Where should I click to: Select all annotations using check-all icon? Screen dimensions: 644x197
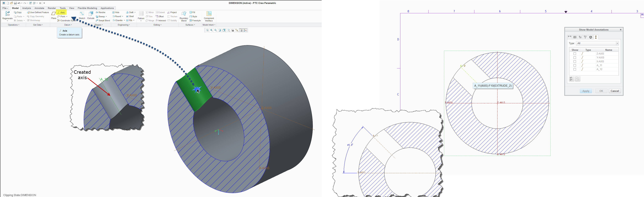pos(571,79)
